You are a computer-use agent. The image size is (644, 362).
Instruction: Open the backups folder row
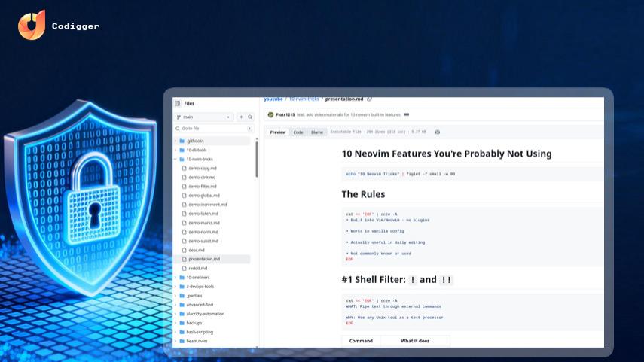[x=212, y=323]
